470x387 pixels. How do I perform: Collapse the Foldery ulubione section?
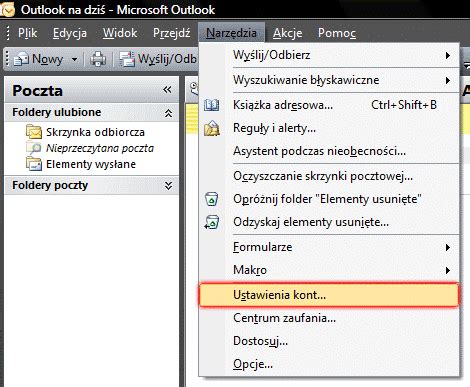coord(169,113)
